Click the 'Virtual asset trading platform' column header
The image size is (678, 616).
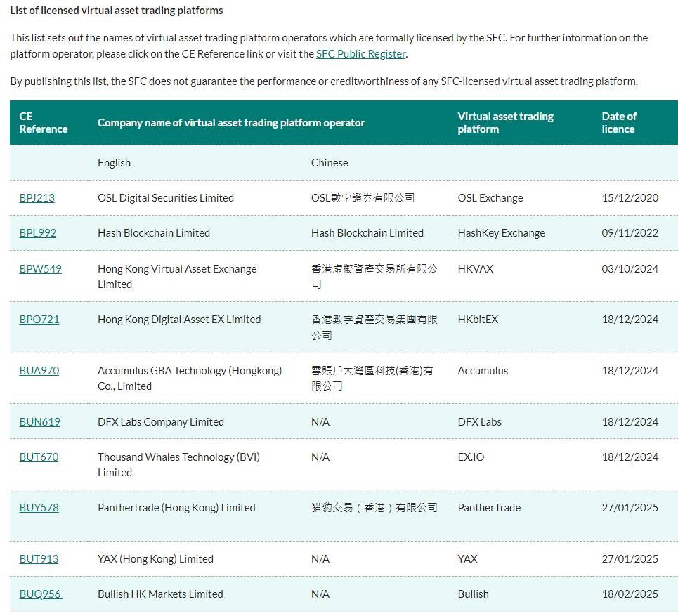tap(505, 123)
